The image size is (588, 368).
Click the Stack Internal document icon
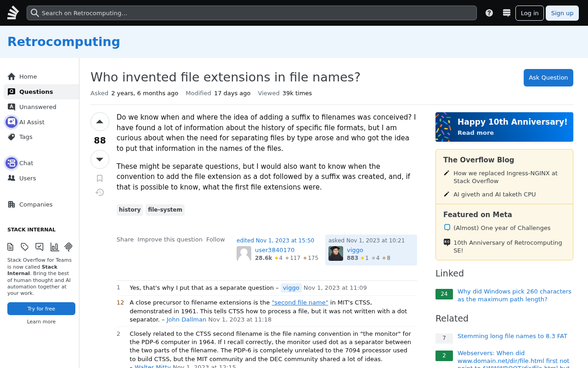[11, 247]
